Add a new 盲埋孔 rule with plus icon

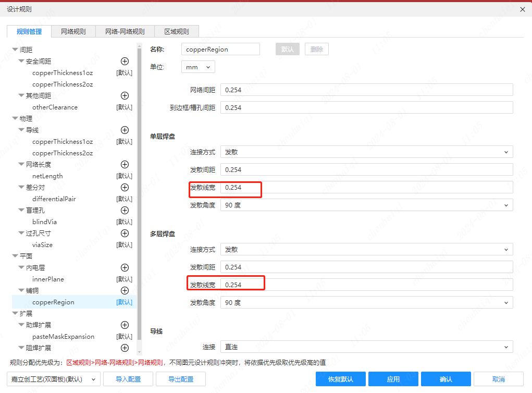(x=125, y=211)
